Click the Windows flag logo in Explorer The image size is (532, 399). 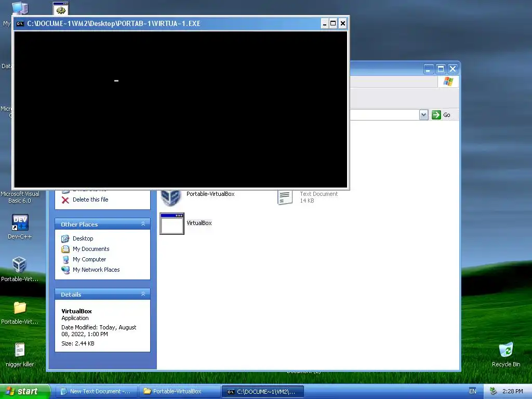448,82
